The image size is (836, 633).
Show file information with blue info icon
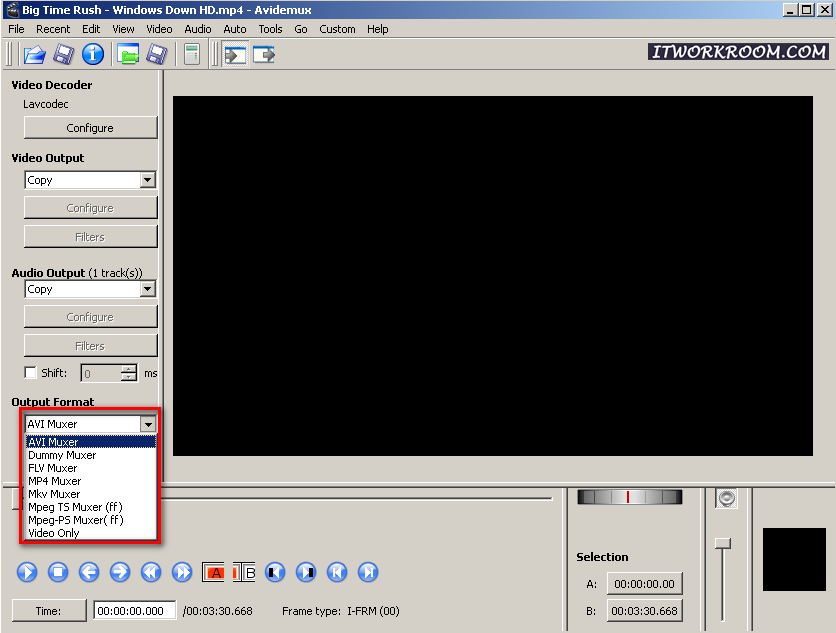[93, 54]
